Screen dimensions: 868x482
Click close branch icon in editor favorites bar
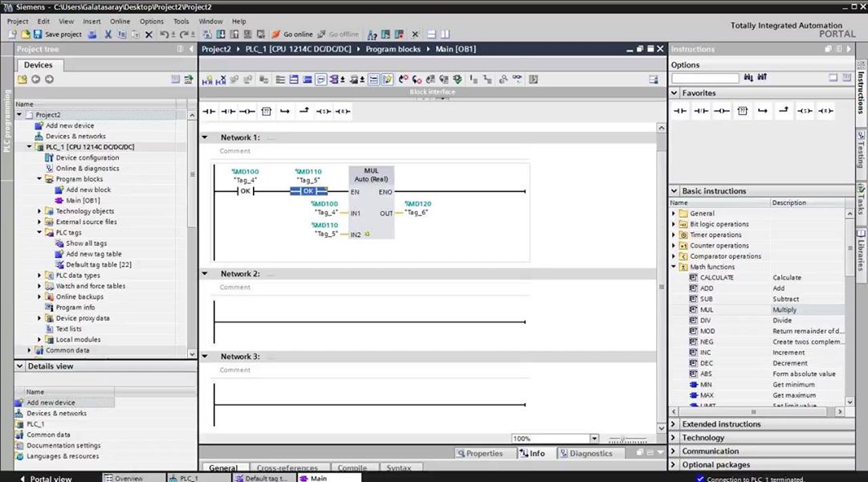coord(304,112)
